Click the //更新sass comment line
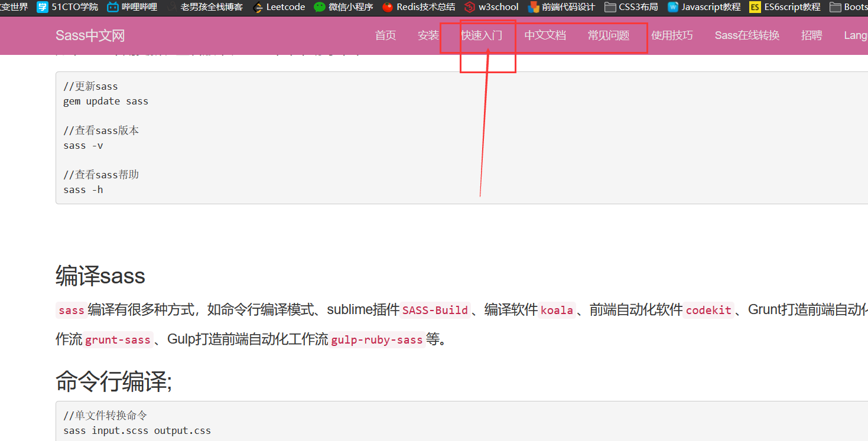The width and height of the screenshot is (868, 441). tap(90, 86)
